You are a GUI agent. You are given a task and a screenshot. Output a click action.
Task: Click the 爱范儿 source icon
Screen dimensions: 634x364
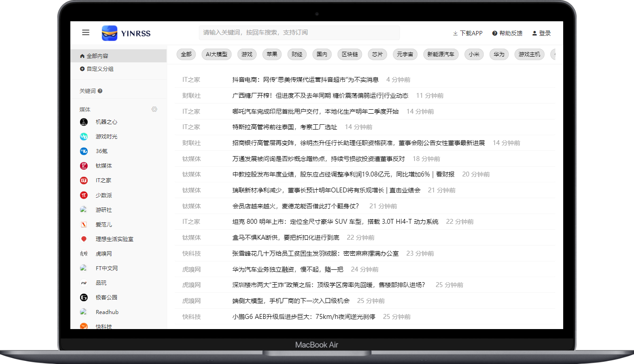coord(84,224)
